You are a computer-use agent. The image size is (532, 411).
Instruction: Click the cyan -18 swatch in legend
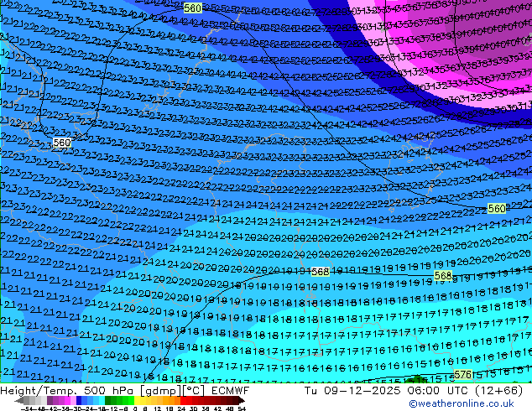coord(102,400)
